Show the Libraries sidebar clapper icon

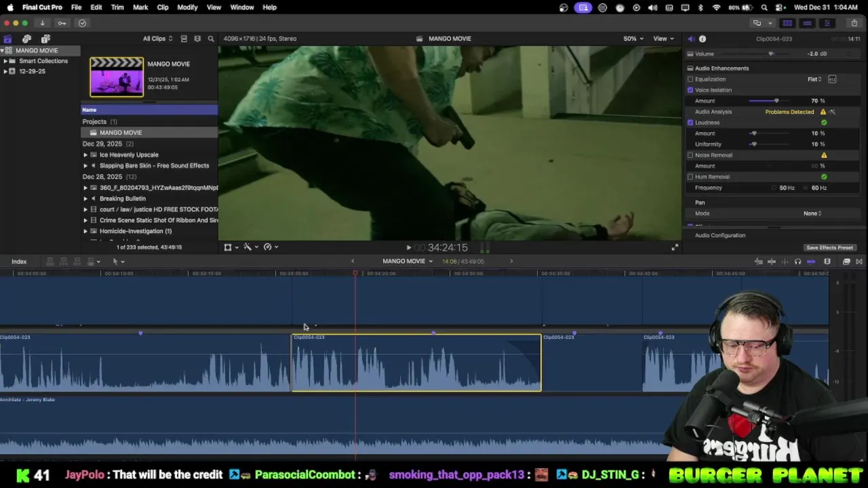(x=8, y=39)
